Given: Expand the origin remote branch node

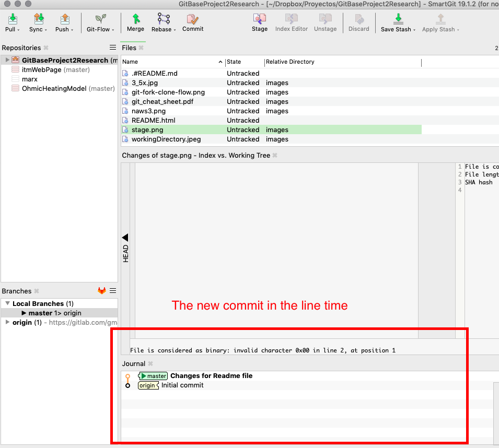Looking at the screenshot, I should click(7, 322).
